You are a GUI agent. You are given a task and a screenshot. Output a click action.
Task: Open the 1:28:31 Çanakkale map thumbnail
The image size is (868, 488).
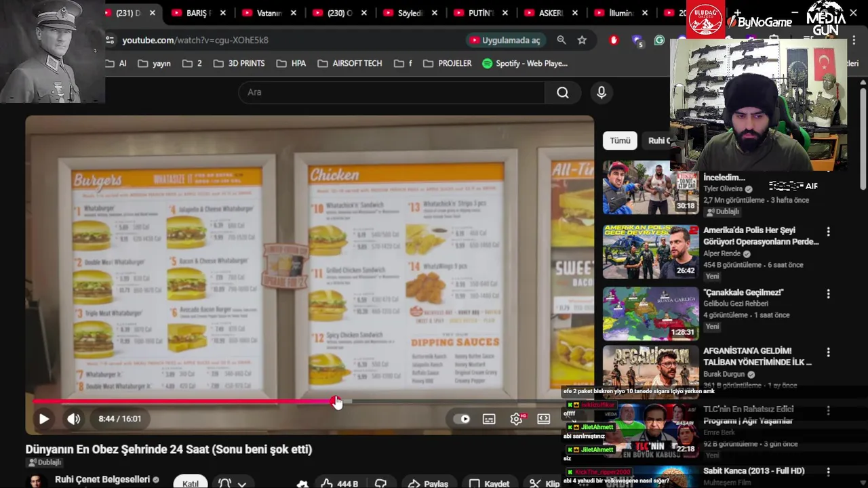650,313
